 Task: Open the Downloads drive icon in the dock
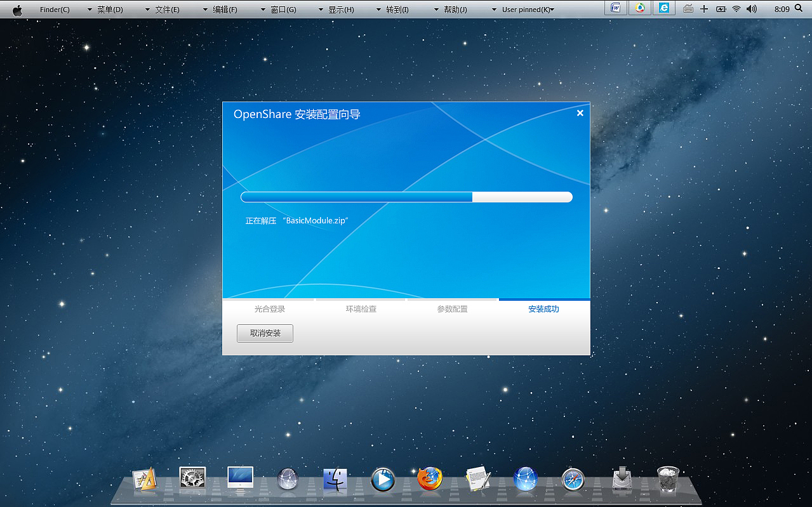point(622,479)
